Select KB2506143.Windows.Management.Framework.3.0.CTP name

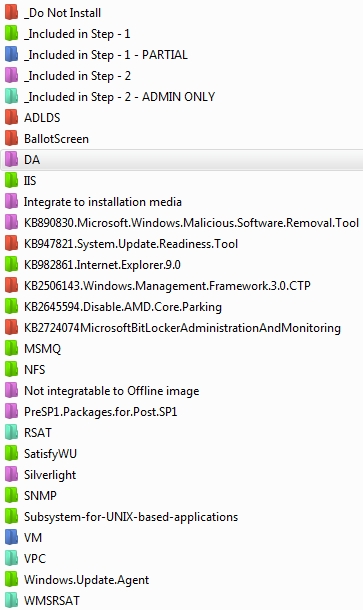pyautogui.click(x=167, y=286)
